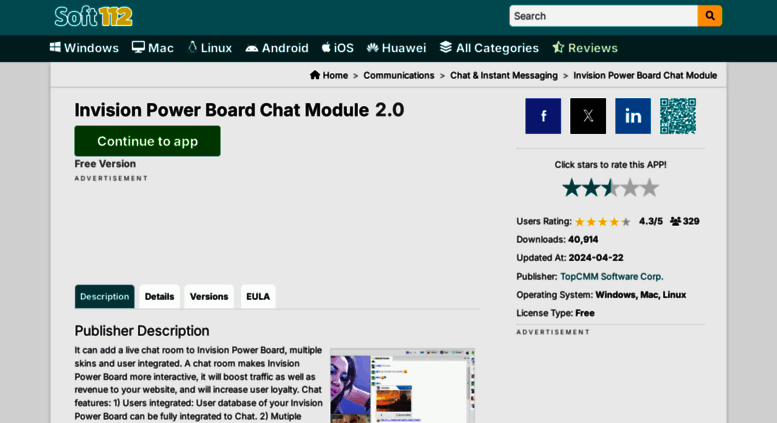The height and width of the screenshot is (423, 777).
Task: Click the orange search magnifier button
Action: [x=710, y=16]
